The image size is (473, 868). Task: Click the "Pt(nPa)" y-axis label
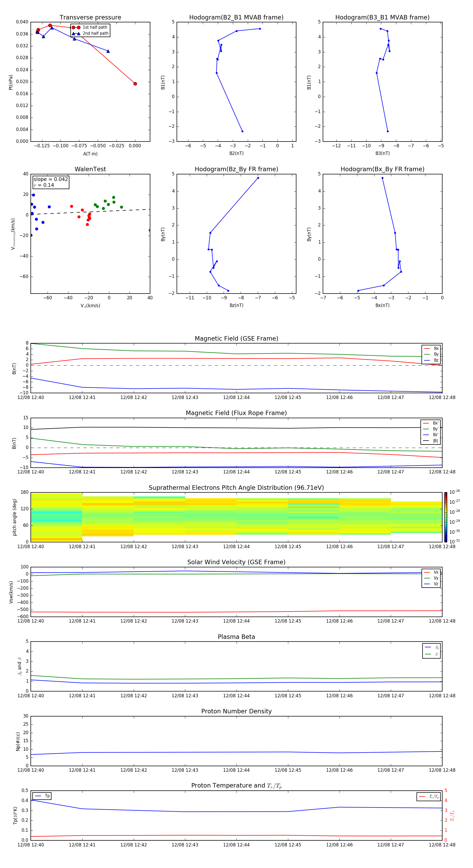point(11,82)
